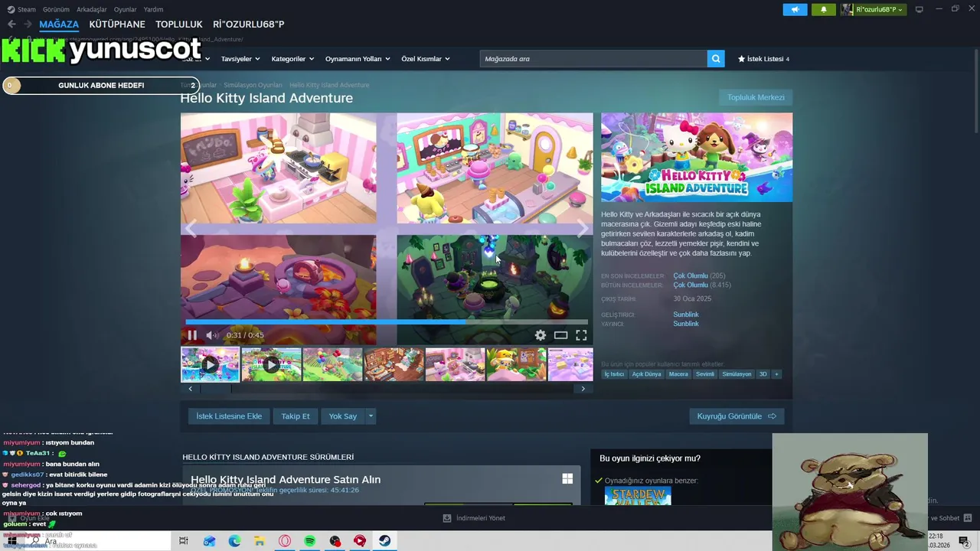Expand the arrow next to Yok Say

point(371,416)
